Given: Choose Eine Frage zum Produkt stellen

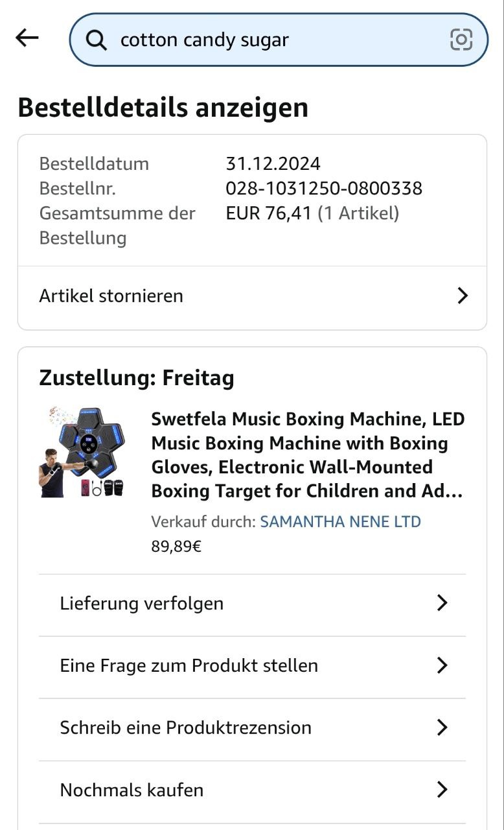Looking at the screenshot, I should click(189, 665).
